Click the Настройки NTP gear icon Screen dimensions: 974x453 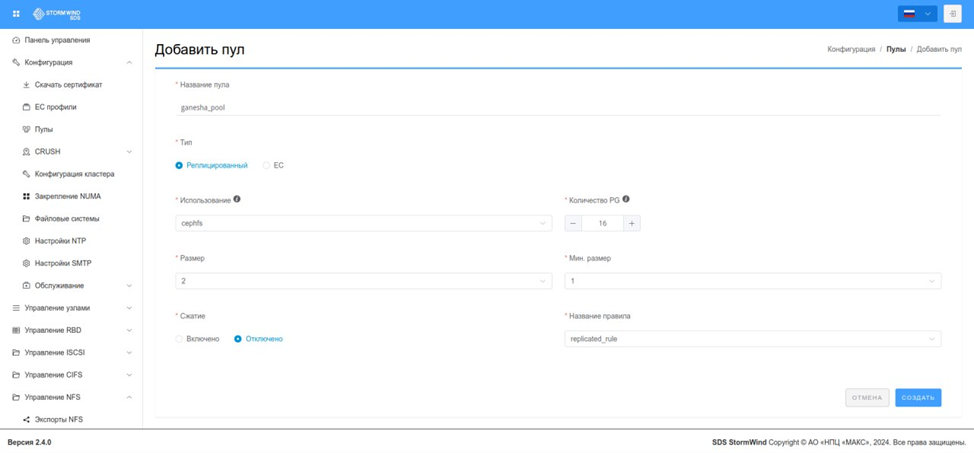coord(26,242)
